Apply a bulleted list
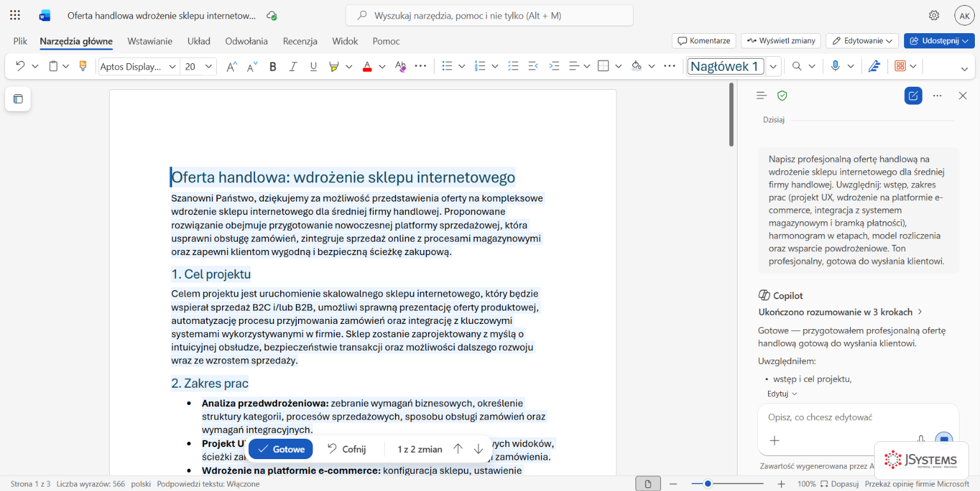 [x=447, y=66]
